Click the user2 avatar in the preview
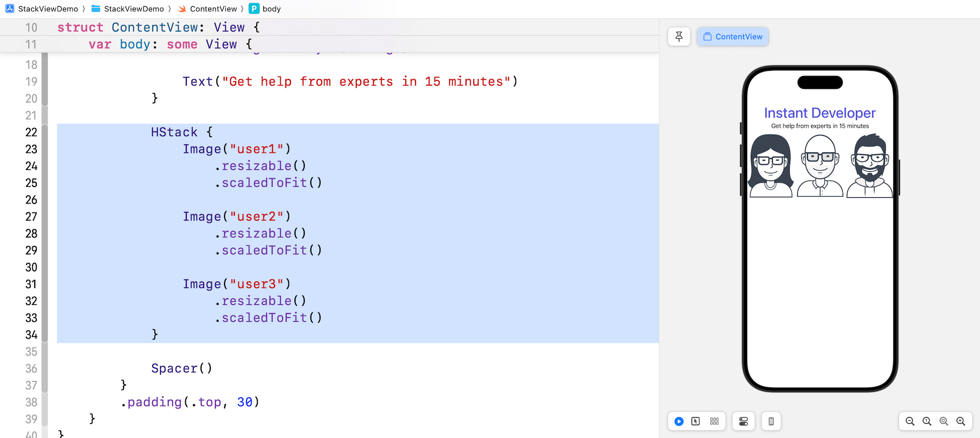Image resolution: width=980 pixels, height=438 pixels. [820, 166]
